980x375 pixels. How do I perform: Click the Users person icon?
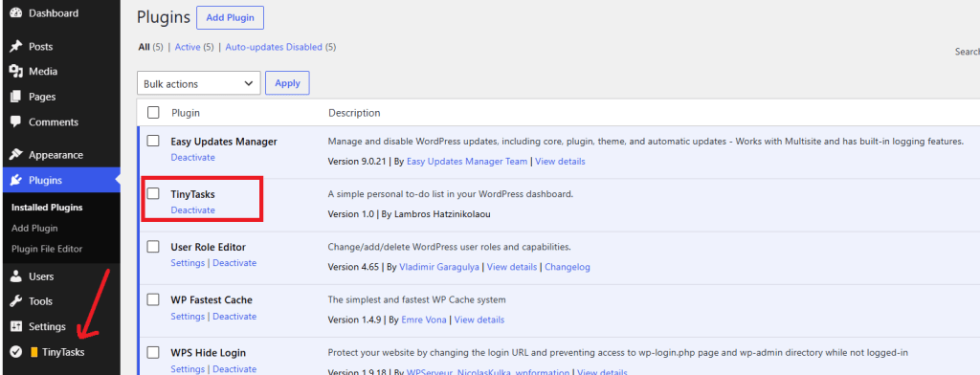pyautogui.click(x=16, y=276)
